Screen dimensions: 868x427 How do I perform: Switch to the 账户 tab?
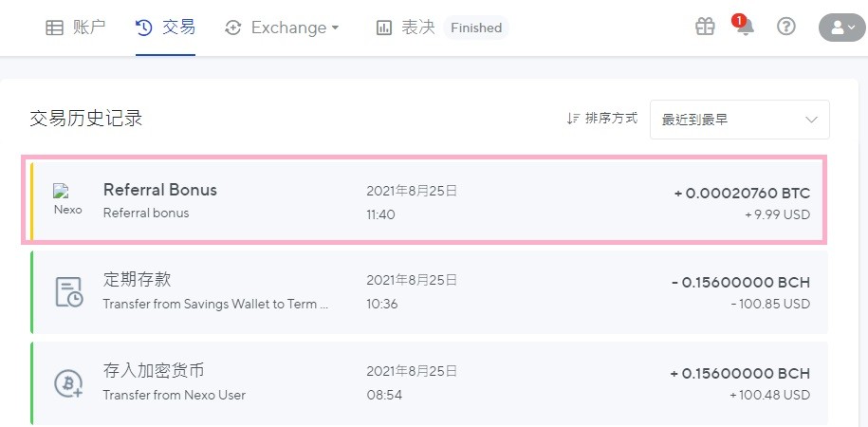tap(75, 28)
